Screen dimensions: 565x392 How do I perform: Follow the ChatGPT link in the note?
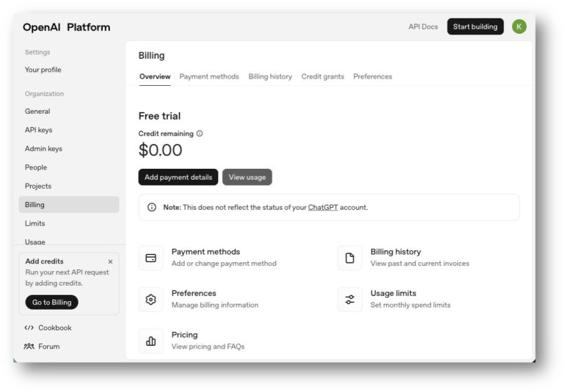click(x=323, y=208)
